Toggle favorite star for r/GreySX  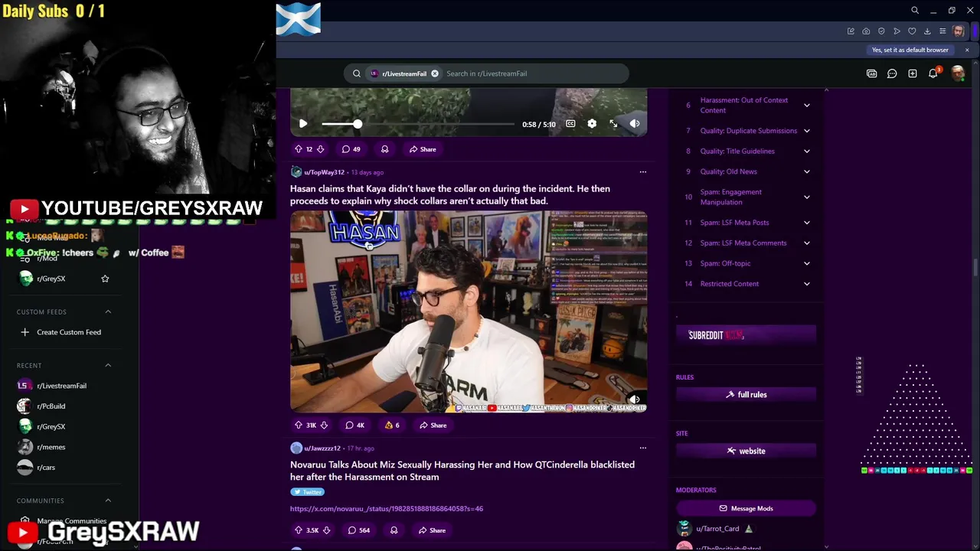[105, 279]
